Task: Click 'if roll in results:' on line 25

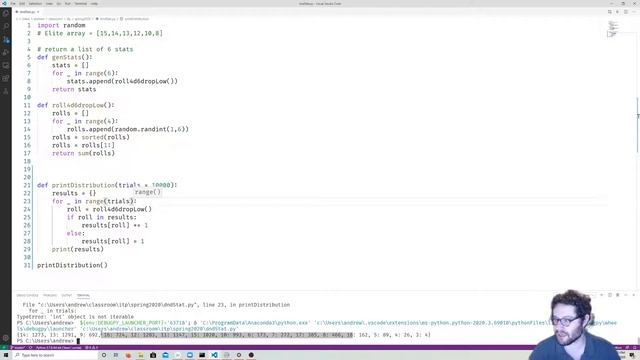Action: (102, 218)
